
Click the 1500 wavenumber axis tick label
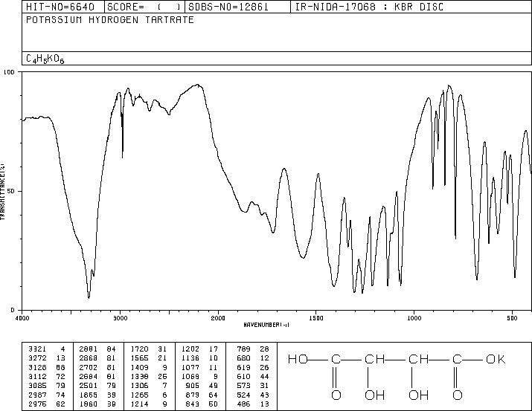[x=316, y=318]
